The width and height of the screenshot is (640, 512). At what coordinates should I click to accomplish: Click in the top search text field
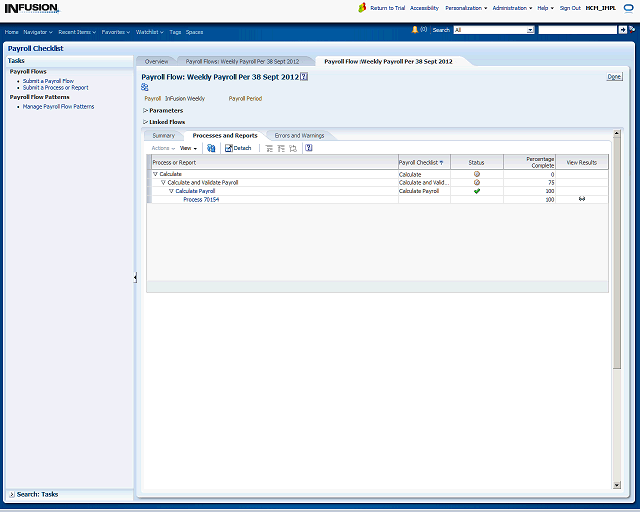(x=577, y=30)
